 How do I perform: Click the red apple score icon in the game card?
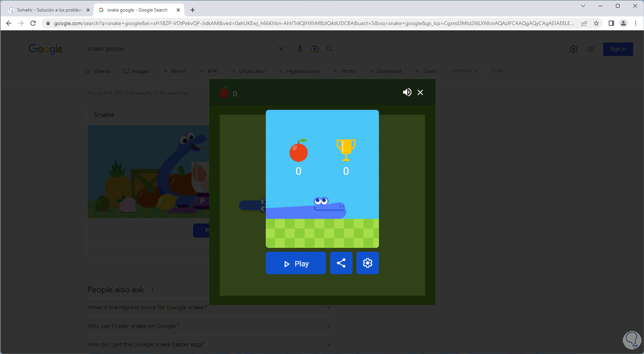(298, 150)
